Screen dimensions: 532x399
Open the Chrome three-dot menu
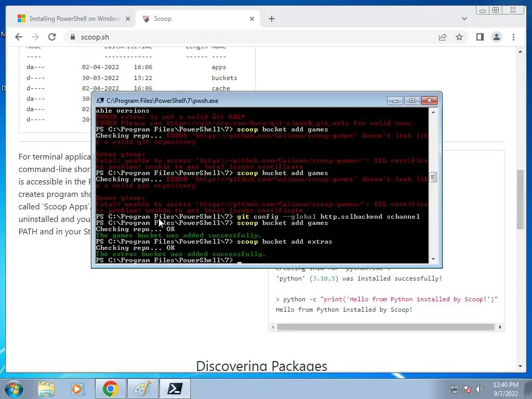coord(513,37)
